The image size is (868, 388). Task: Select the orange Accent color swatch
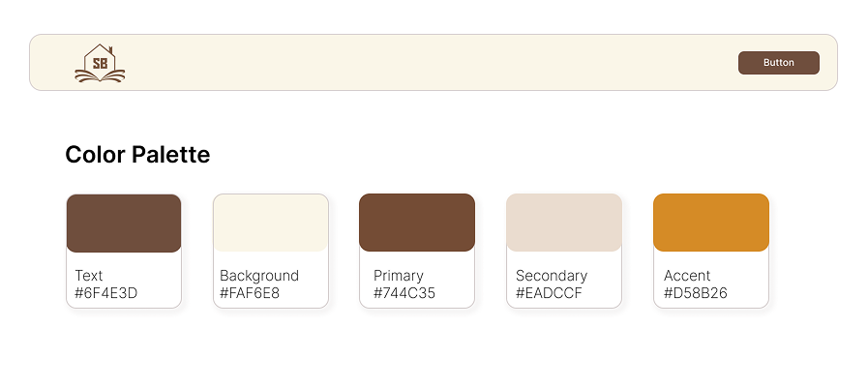click(711, 223)
